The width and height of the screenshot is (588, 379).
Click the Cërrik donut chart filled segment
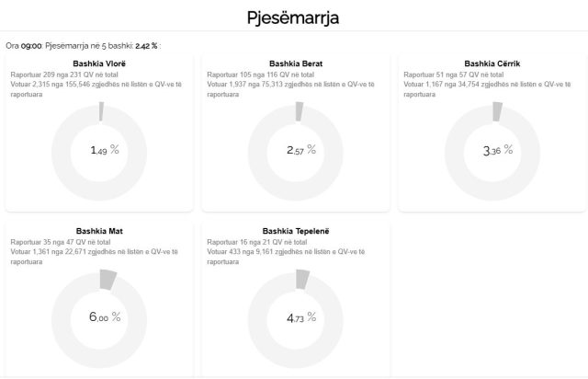coord(497,111)
